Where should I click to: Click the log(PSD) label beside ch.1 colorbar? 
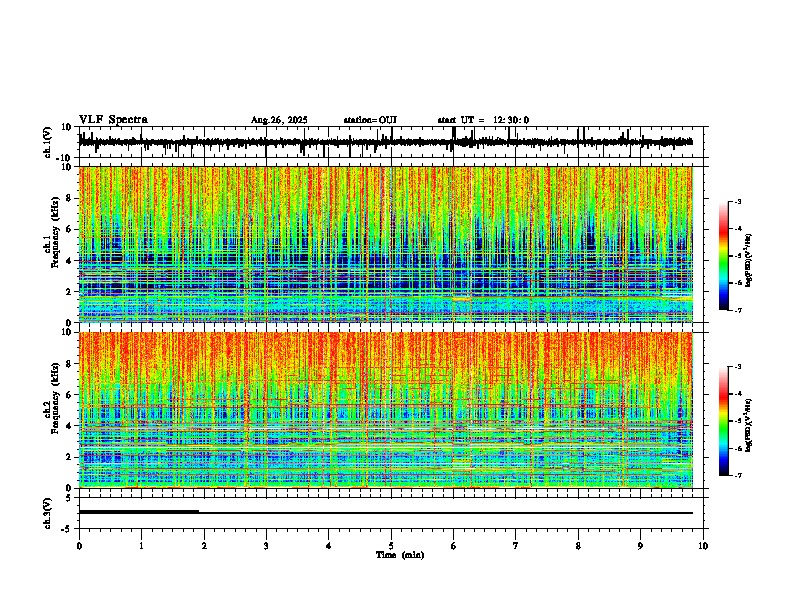[x=748, y=261]
